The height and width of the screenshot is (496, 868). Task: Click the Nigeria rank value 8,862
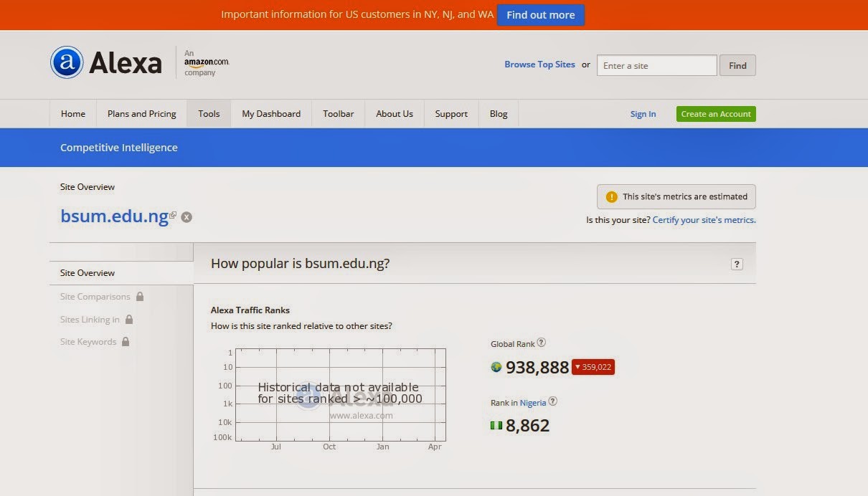click(x=528, y=426)
